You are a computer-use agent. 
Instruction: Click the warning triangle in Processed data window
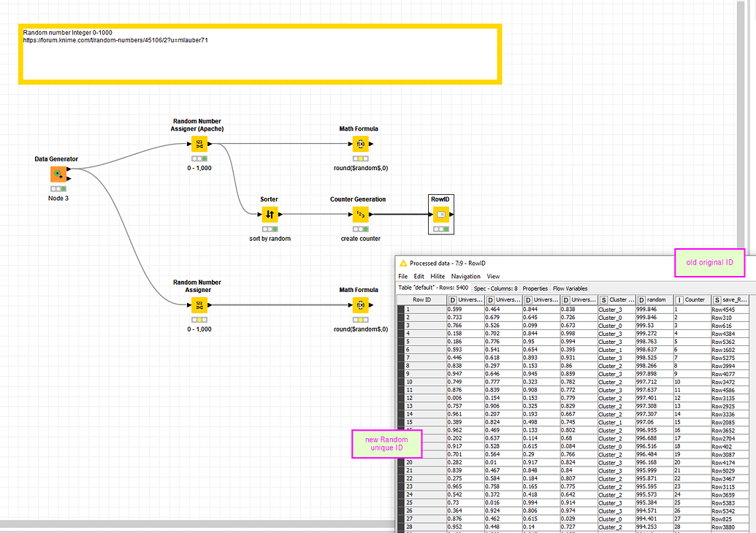point(403,263)
